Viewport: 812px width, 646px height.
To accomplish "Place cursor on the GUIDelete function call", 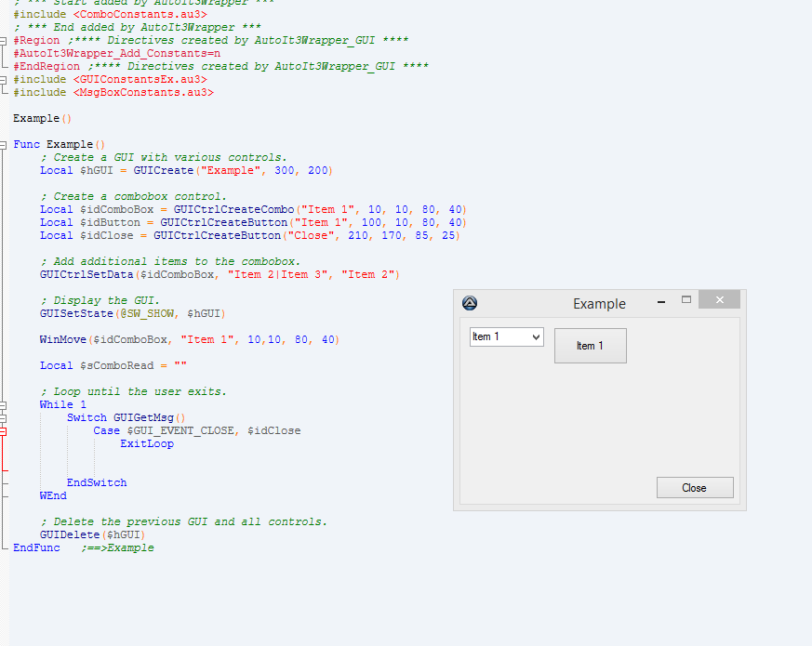I will click(70, 535).
